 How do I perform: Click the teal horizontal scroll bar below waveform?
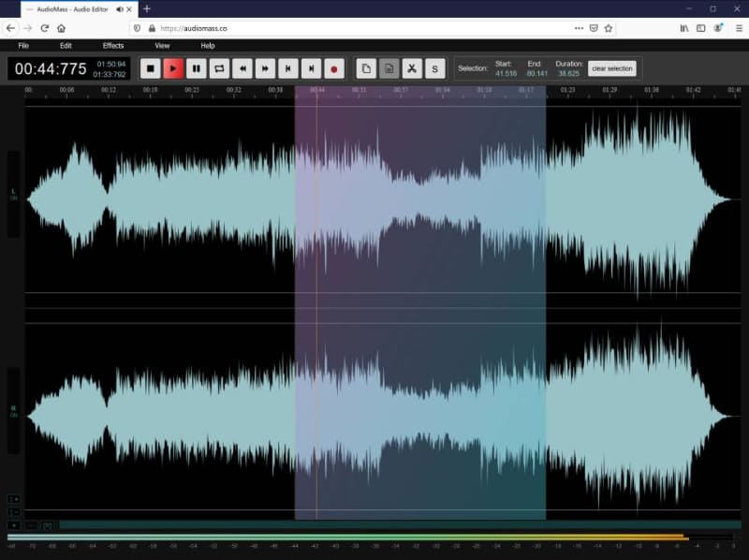[x=401, y=525]
